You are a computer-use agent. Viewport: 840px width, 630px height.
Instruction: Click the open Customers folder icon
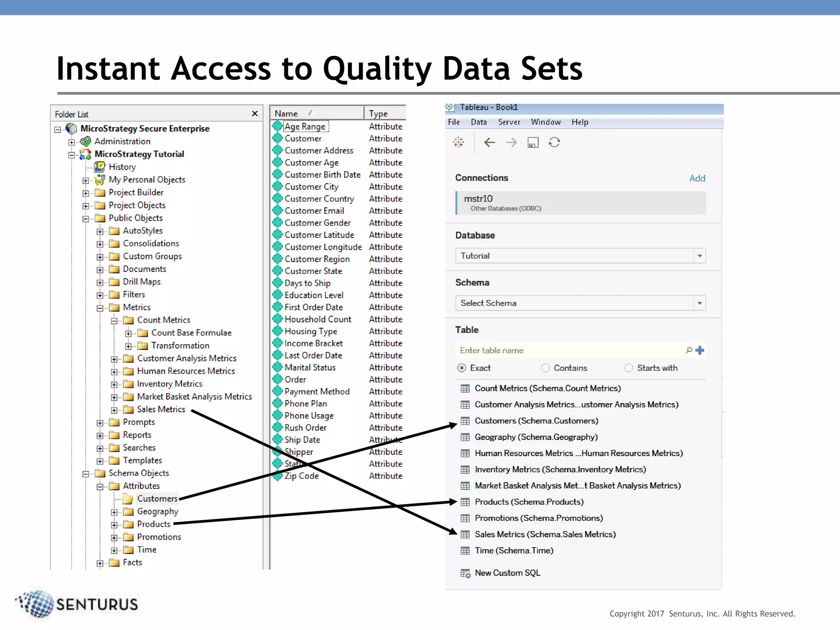(x=128, y=499)
